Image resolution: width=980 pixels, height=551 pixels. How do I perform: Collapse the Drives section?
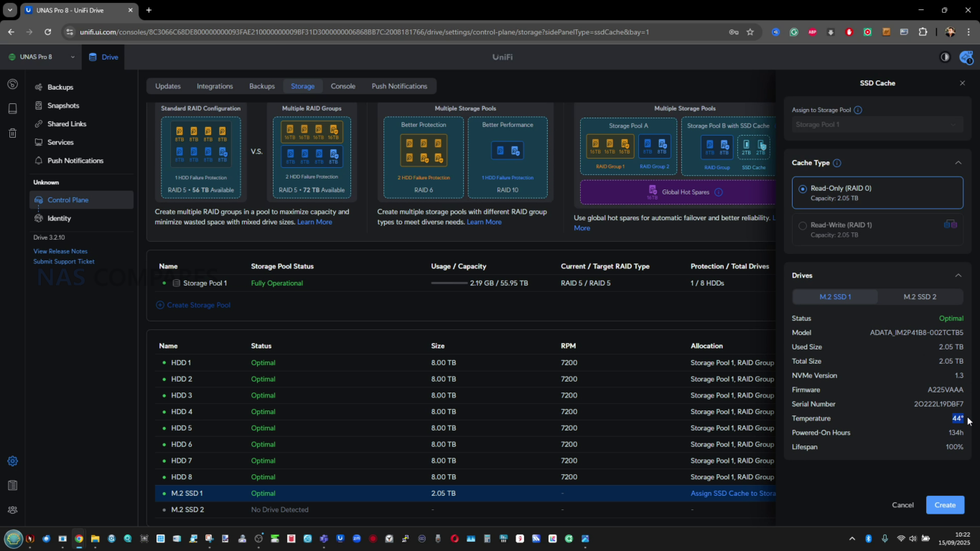pos(958,275)
